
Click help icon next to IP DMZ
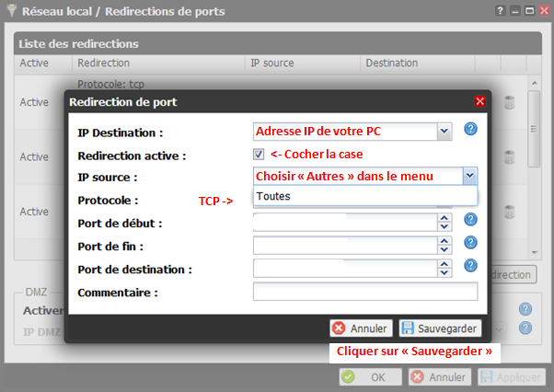click(x=525, y=329)
